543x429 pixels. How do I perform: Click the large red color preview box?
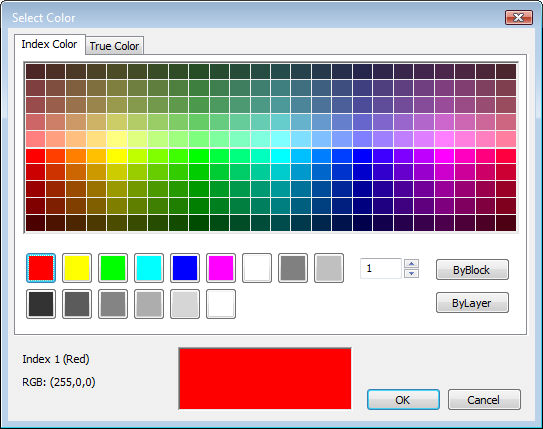pos(265,379)
